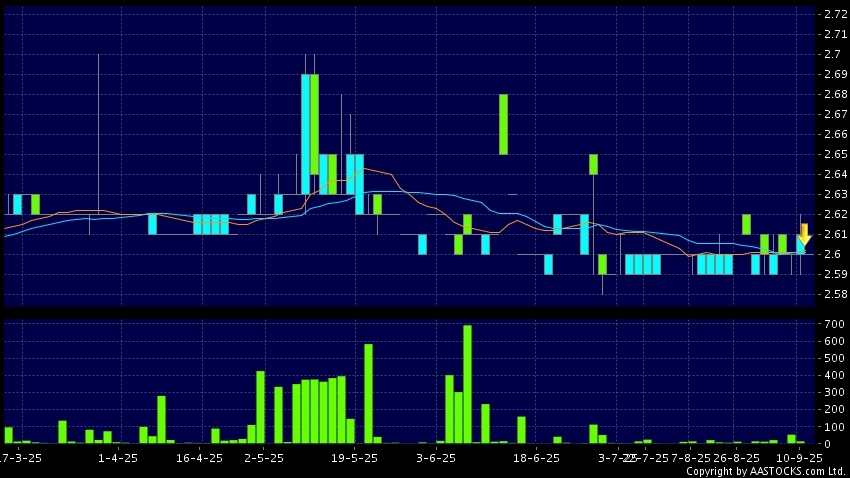This screenshot has width=850, height=478.
Task: Click the 100 volume axis label
Action: [834, 427]
